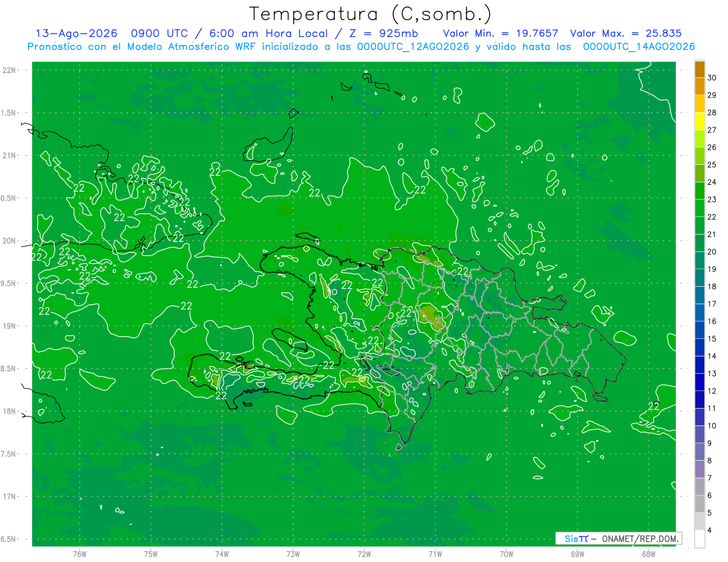This screenshot has width=728, height=562.
Task: Click the '69W' longitude axis label
Action: [x=578, y=554]
